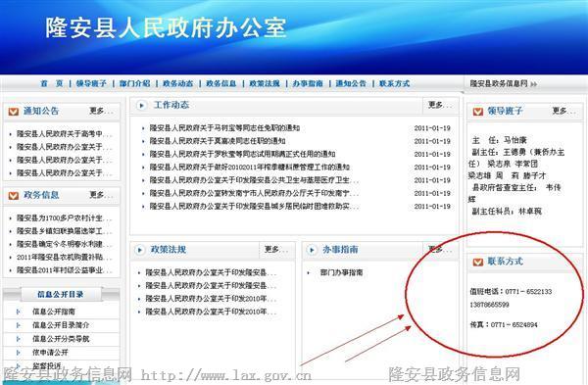The image size is (588, 385).
Task: Open the news item about 马树宝等同志任免职
Action: click(224, 128)
